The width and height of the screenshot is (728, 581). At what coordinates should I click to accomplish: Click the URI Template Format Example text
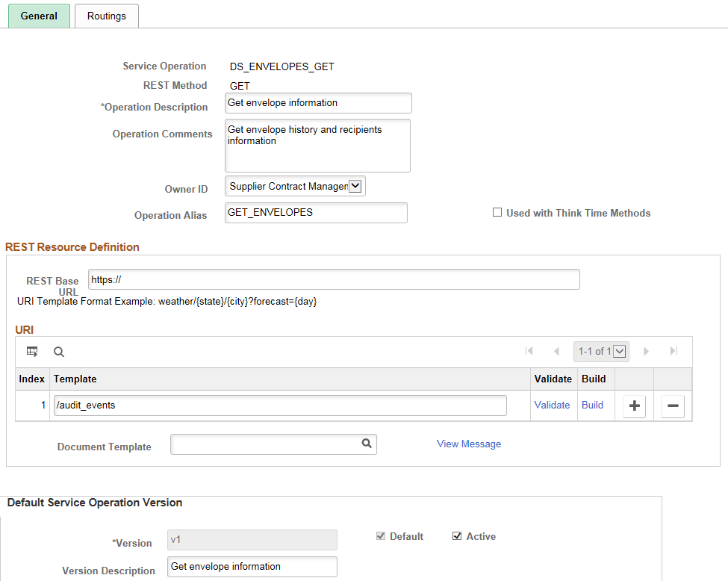(x=167, y=302)
